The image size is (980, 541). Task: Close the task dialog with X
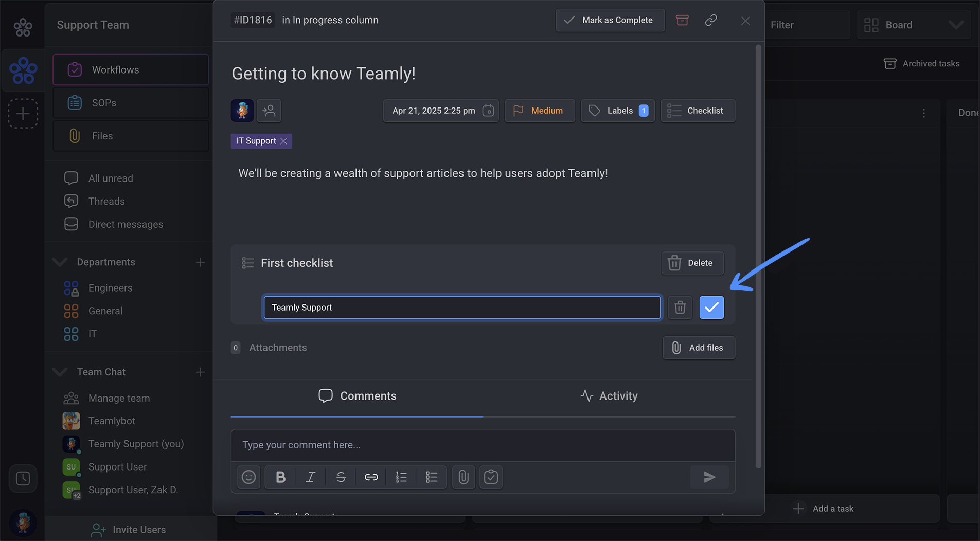click(x=745, y=21)
